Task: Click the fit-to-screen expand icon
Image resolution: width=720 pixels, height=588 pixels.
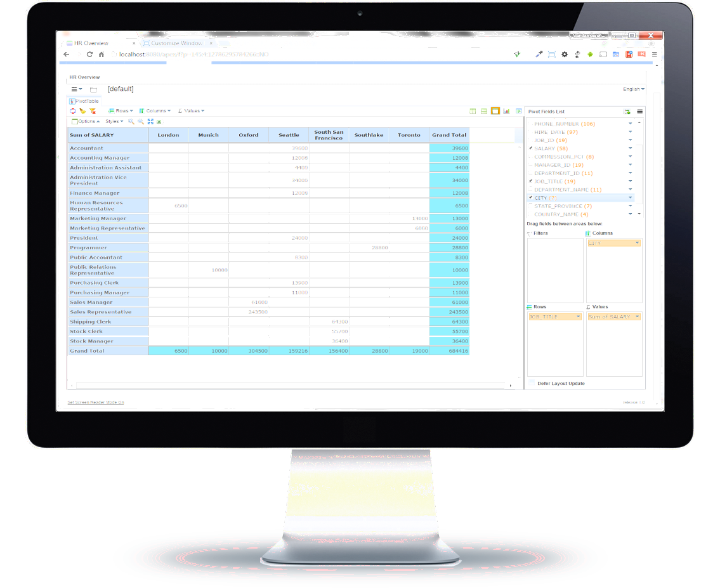Action: (150, 121)
